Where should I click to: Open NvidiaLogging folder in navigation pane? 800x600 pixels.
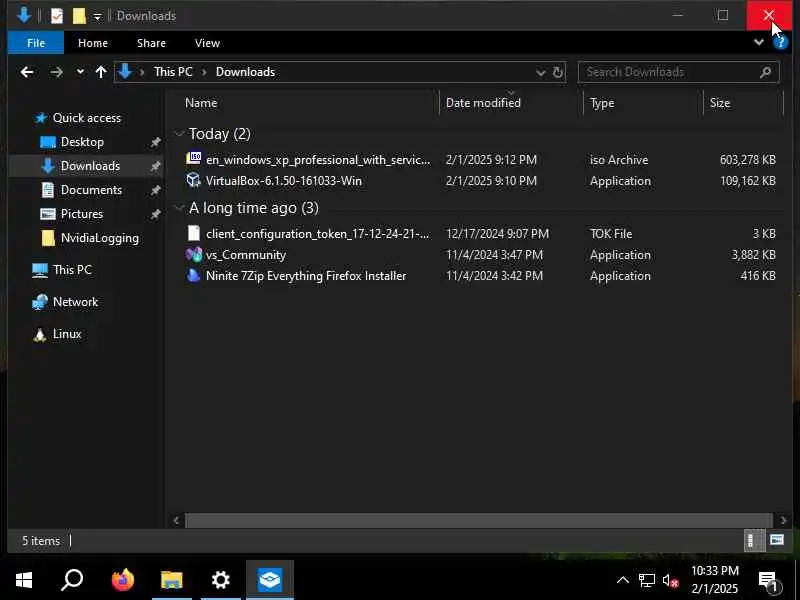pyautogui.click(x=99, y=238)
